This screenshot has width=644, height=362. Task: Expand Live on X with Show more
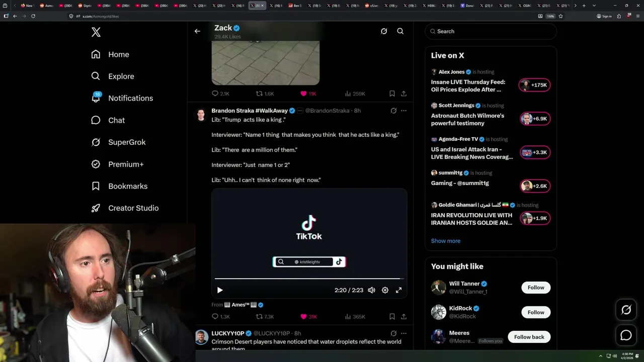445,241
